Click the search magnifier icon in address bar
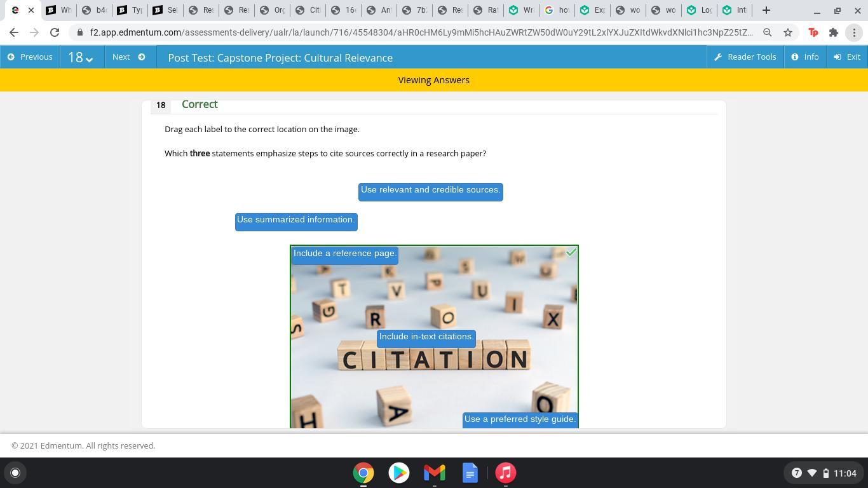 (768, 32)
